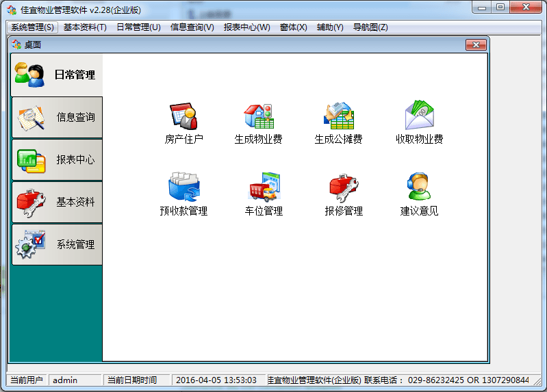Switch to 基本资料 sidebar panel
The image size is (547, 392).
pyautogui.click(x=57, y=202)
